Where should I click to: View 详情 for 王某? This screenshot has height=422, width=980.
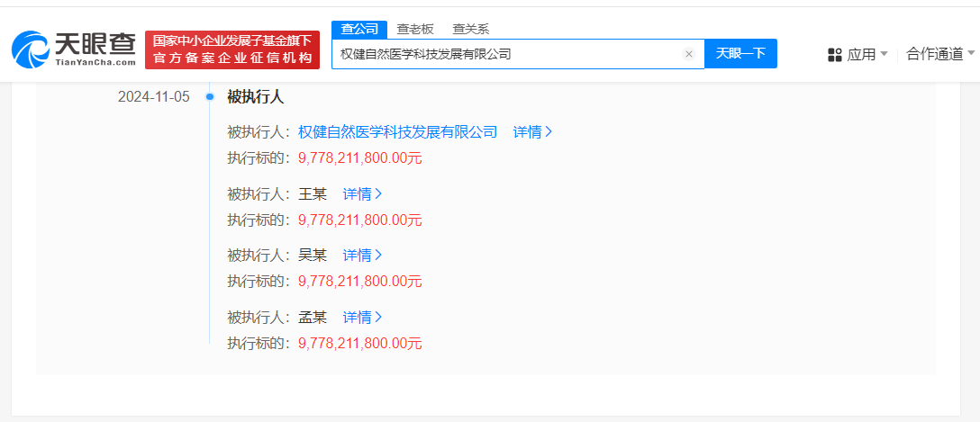coord(362,194)
